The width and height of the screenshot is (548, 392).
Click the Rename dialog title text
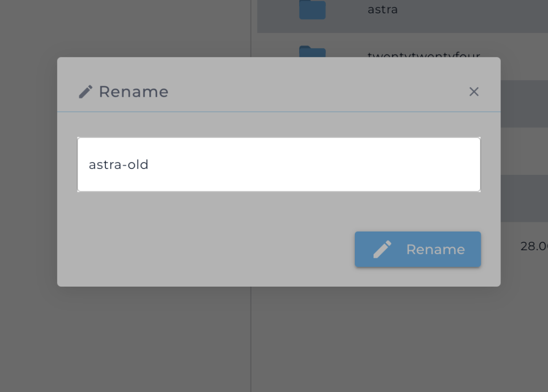coord(133,92)
